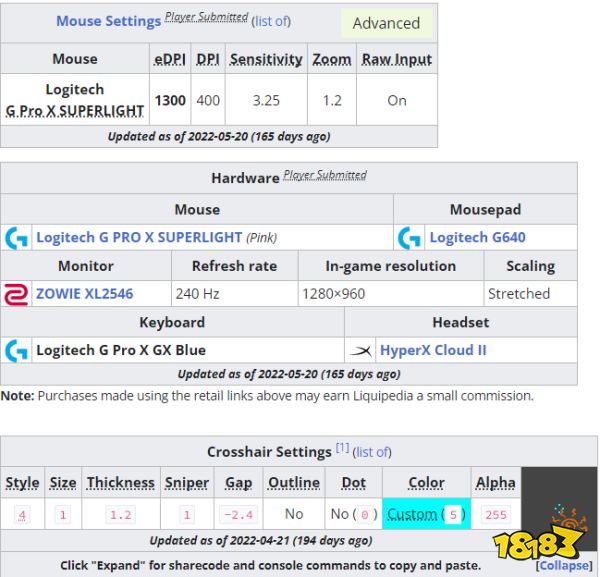Open the ZOWIE XL2546 monitor link

click(x=84, y=293)
